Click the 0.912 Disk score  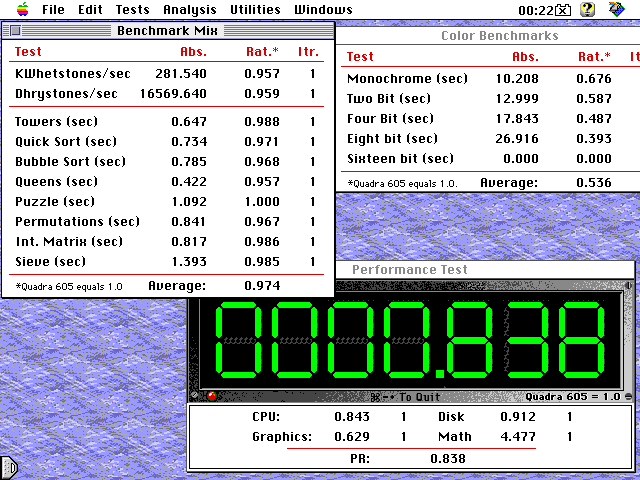tap(518, 417)
